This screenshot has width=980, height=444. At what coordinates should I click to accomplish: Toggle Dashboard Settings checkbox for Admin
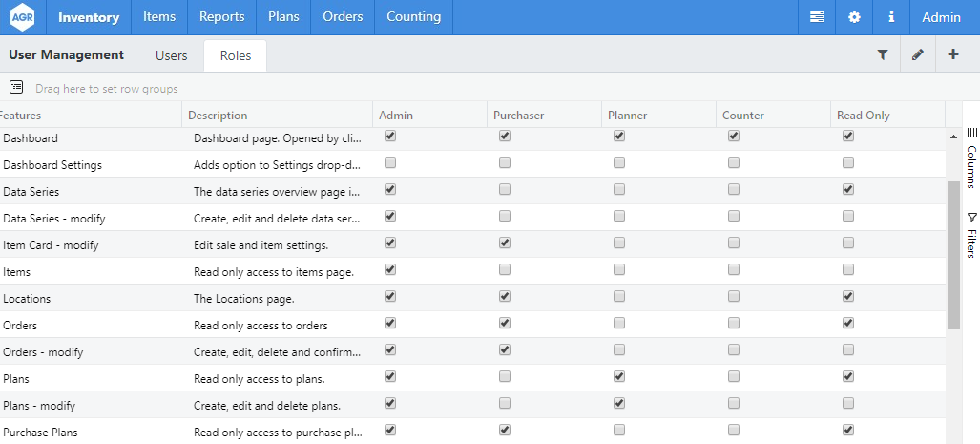(389, 163)
